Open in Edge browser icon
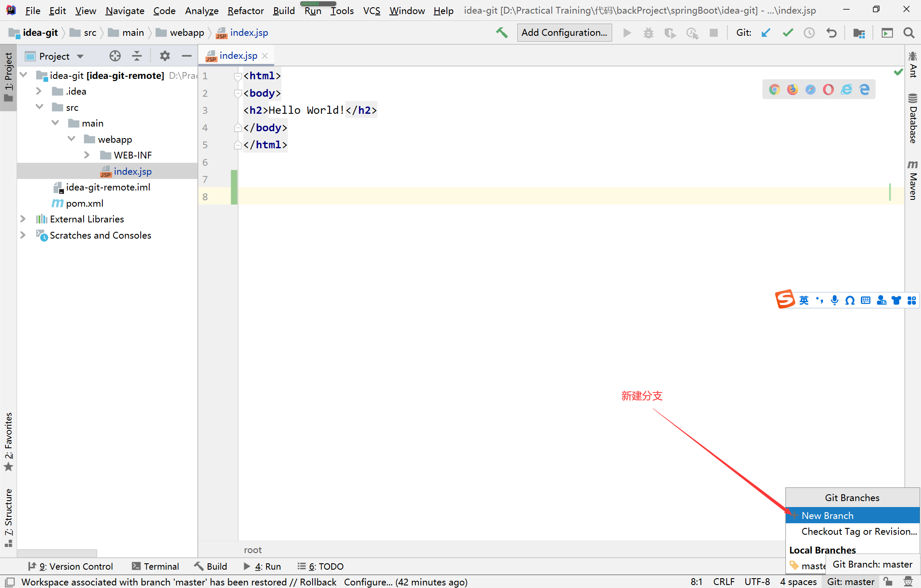Screen dimensions: 921x588 pos(864,89)
